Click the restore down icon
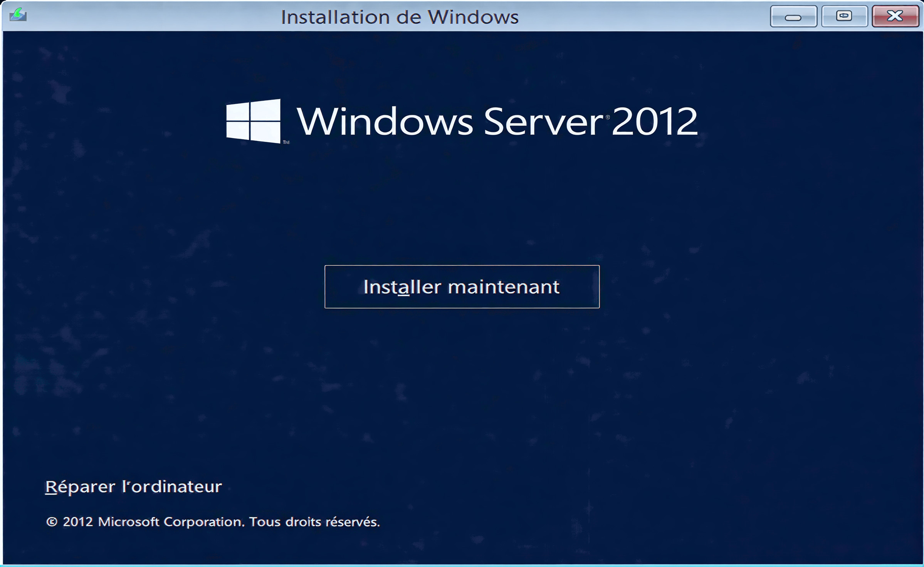This screenshot has height=567, width=924. click(x=844, y=15)
